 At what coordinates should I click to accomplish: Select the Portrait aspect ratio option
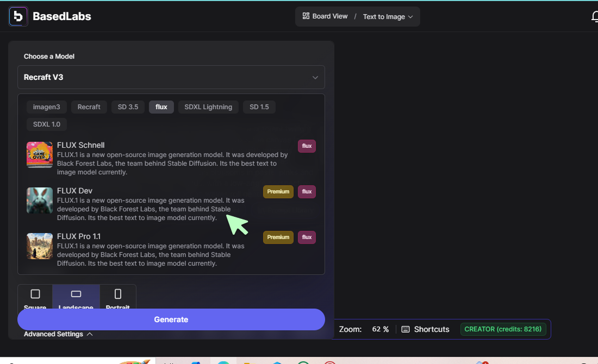coord(118,297)
